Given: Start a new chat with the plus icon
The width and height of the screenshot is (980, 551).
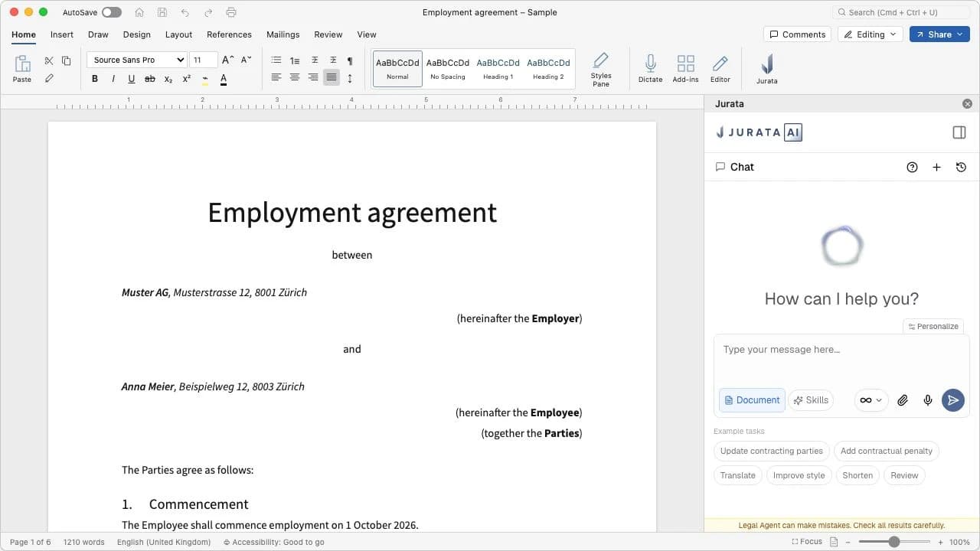Looking at the screenshot, I should pyautogui.click(x=936, y=167).
